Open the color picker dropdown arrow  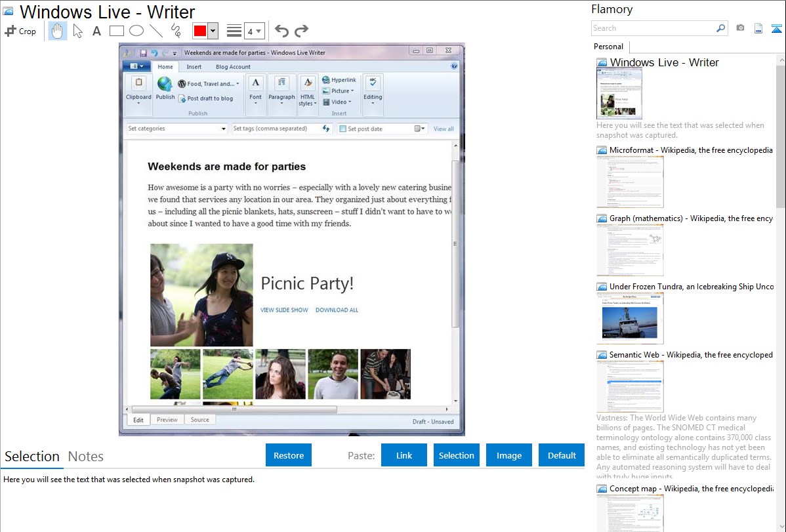213,31
